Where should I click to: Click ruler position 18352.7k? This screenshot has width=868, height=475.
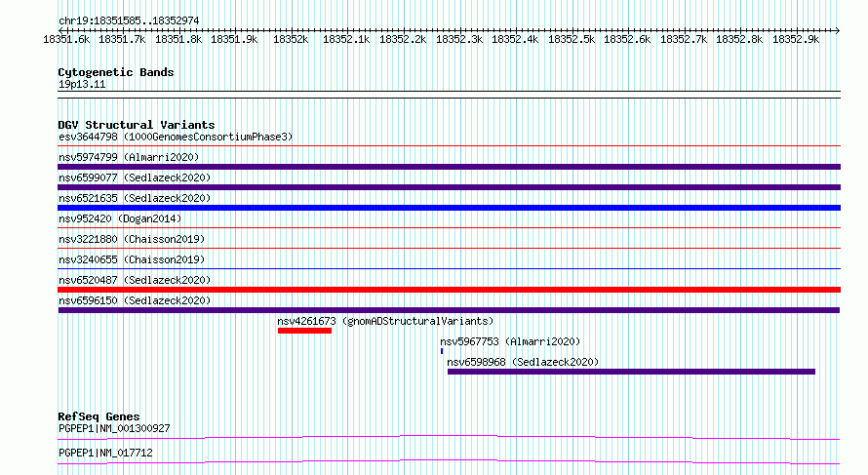[684, 39]
